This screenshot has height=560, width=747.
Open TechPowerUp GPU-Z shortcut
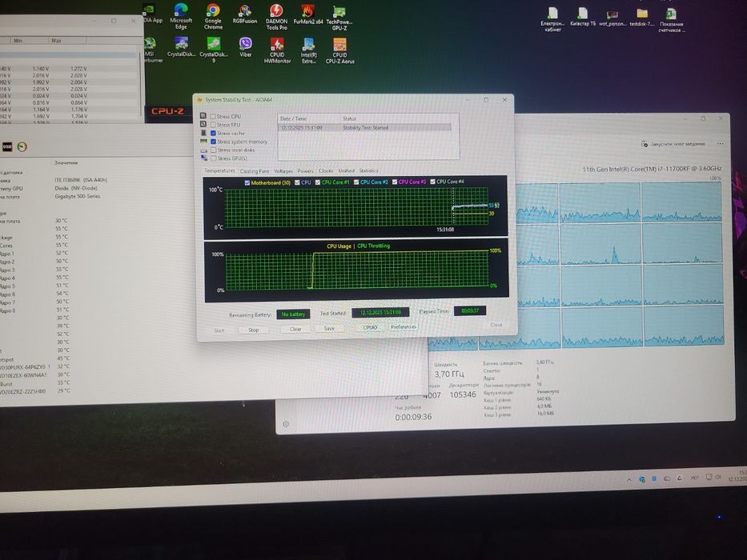pos(339,18)
